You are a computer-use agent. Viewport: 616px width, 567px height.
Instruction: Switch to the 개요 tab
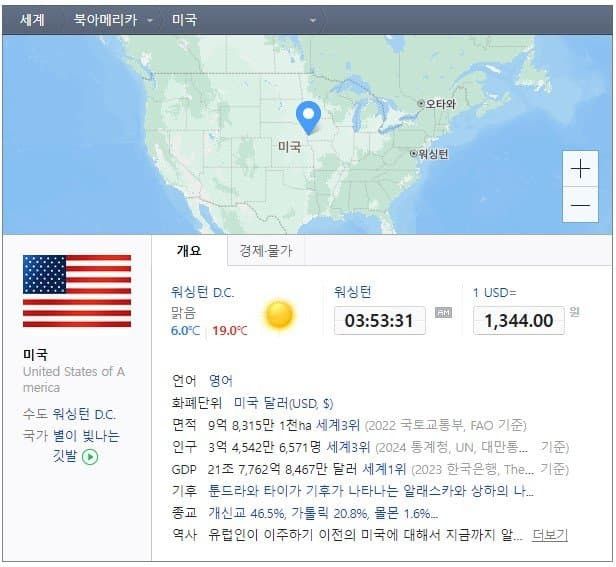(189, 250)
